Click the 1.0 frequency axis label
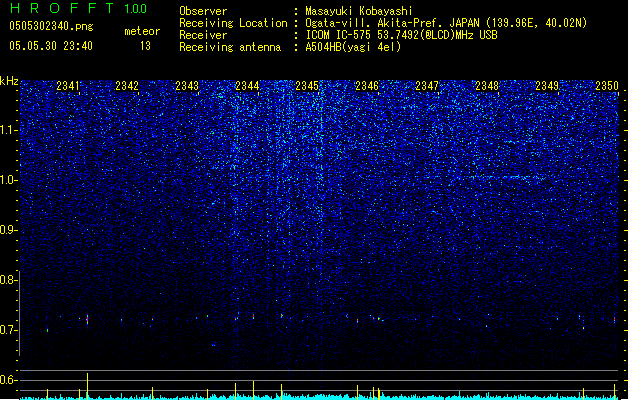 8,180
